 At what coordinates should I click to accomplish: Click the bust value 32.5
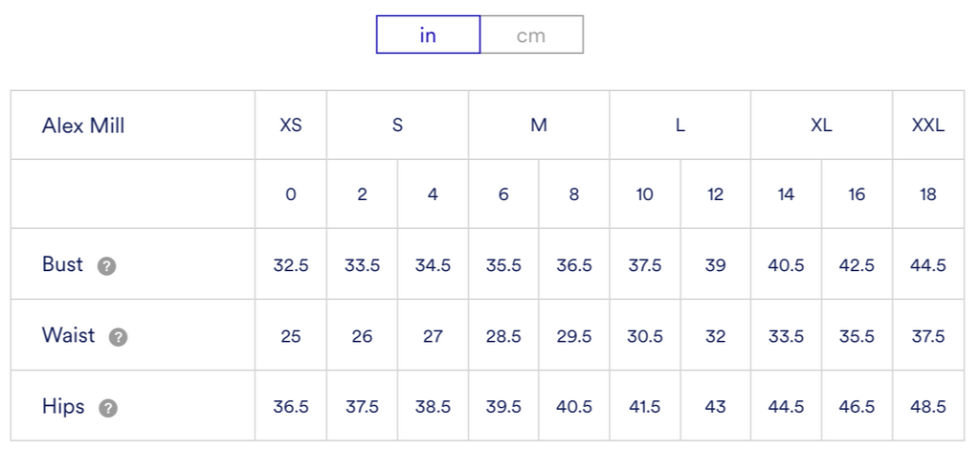coord(291,265)
